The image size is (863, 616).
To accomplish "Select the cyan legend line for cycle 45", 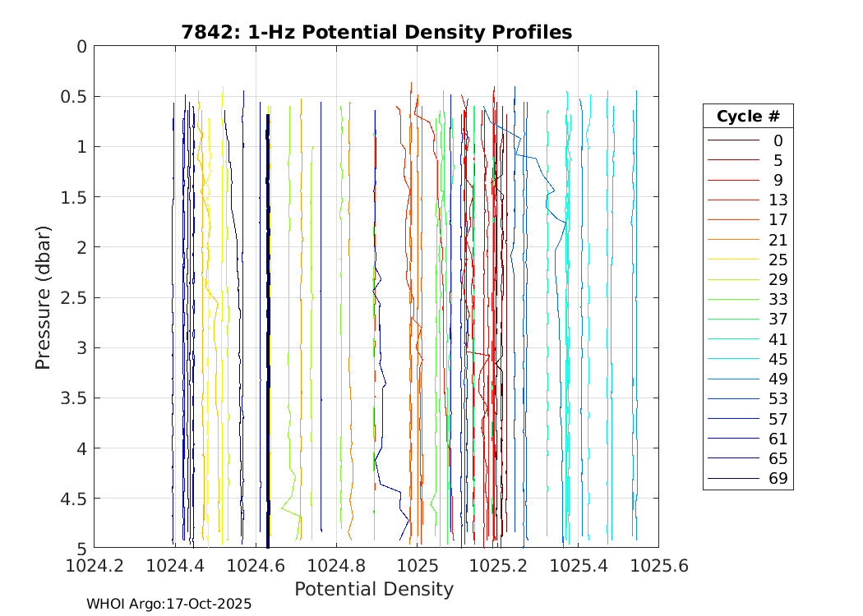I will coord(733,360).
